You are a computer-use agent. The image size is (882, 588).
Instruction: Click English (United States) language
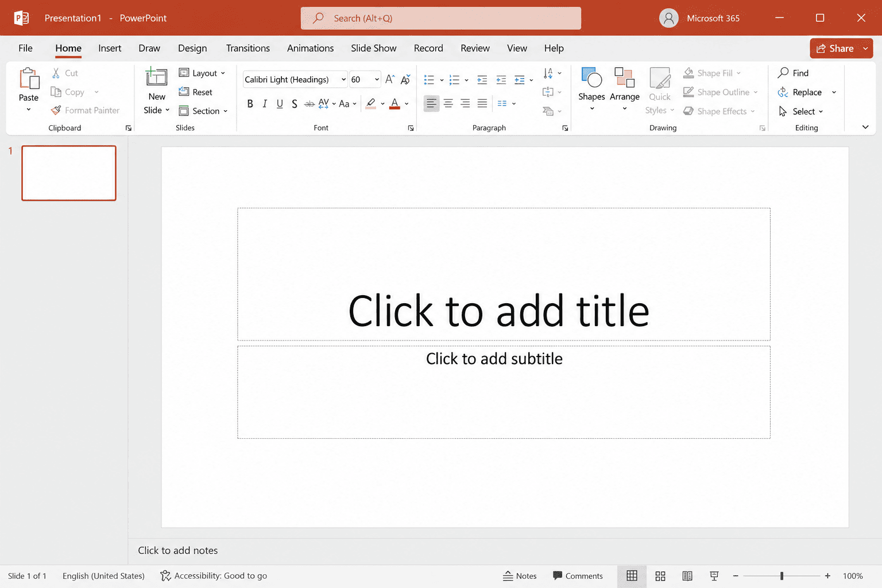[103, 576]
